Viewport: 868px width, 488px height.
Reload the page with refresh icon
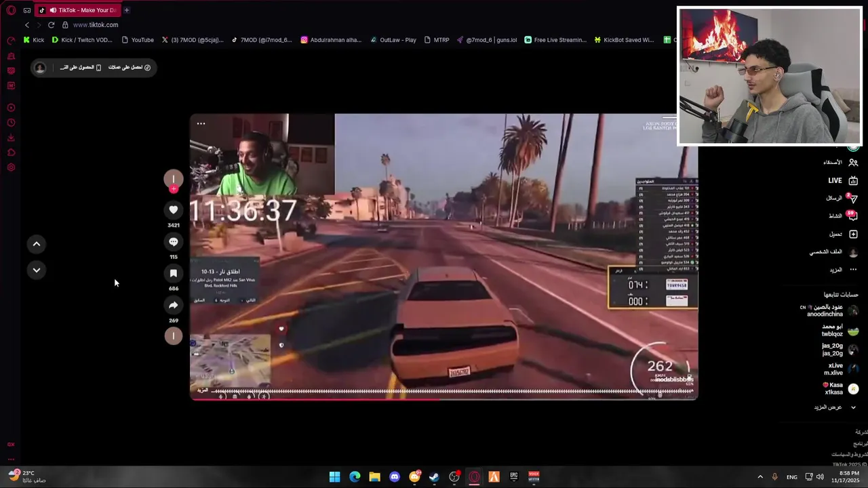pos(51,25)
